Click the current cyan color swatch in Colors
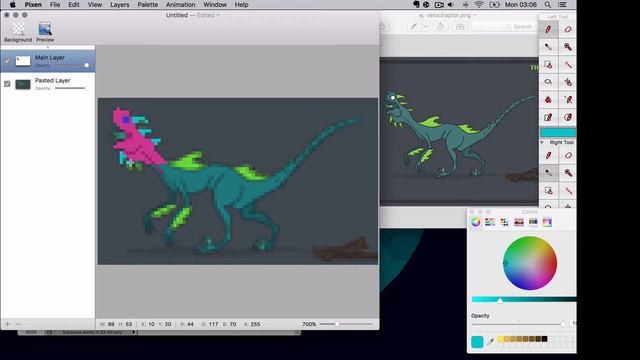This screenshot has width=640, height=360. [x=477, y=342]
